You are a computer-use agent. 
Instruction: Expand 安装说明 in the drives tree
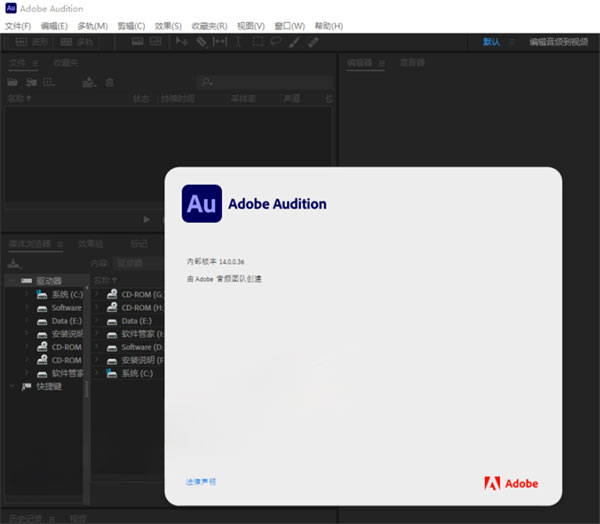pyautogui.click(x=26, y=334)
